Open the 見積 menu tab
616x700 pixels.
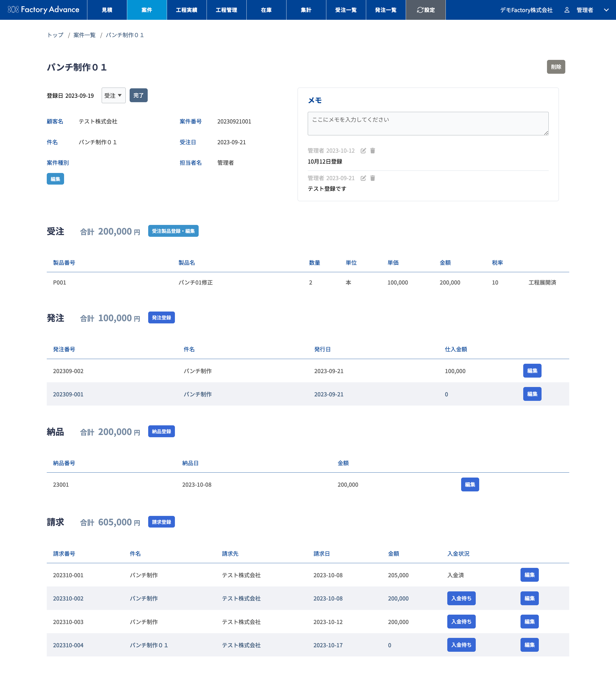point(107,10)
